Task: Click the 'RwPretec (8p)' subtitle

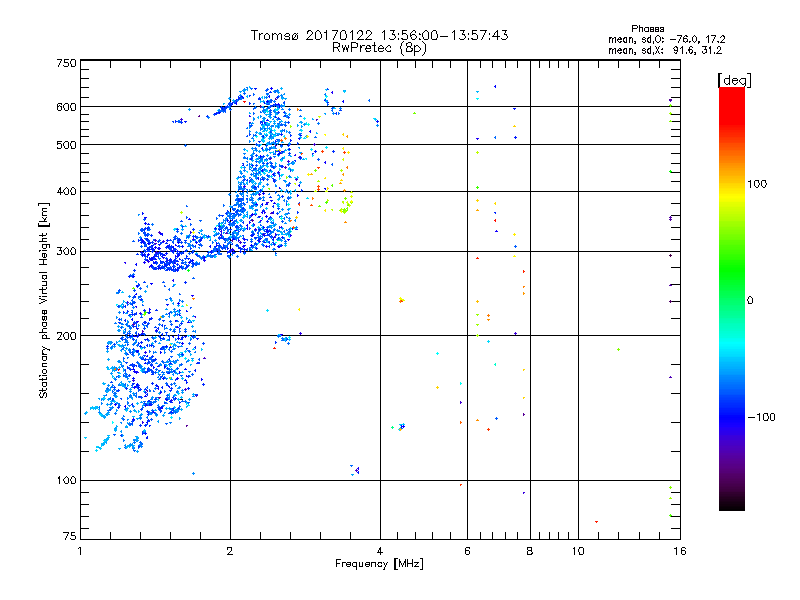Action: (379, 48)
